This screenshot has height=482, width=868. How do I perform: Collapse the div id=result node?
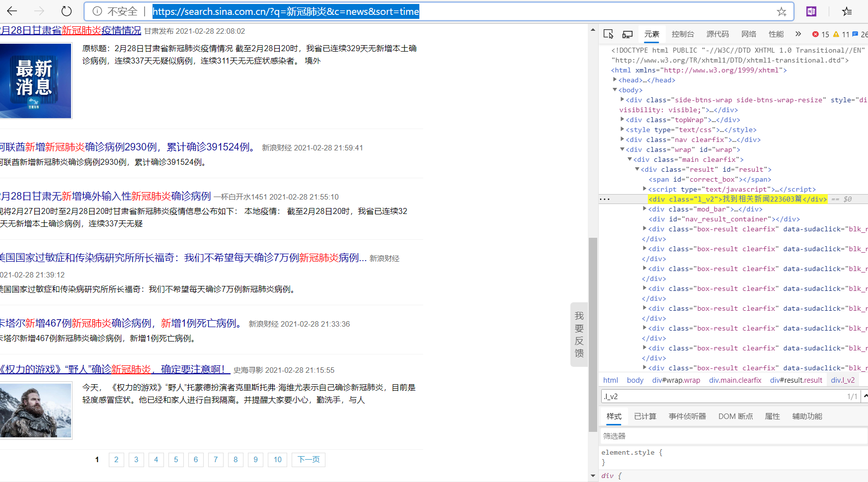[x=637, y=169]
